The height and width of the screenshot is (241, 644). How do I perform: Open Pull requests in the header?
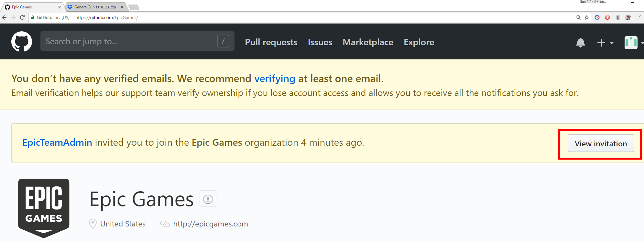click(271, 42)
